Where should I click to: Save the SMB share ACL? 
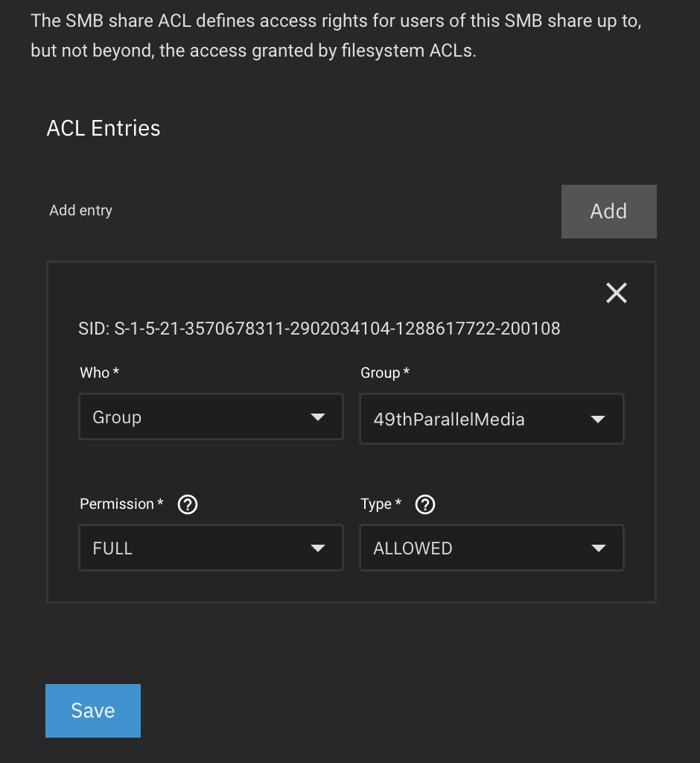(93, 710)
